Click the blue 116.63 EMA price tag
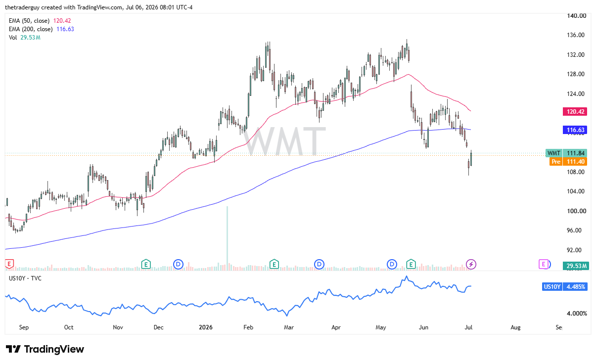This screenshot has width=596, height=364. coord(575,130)
